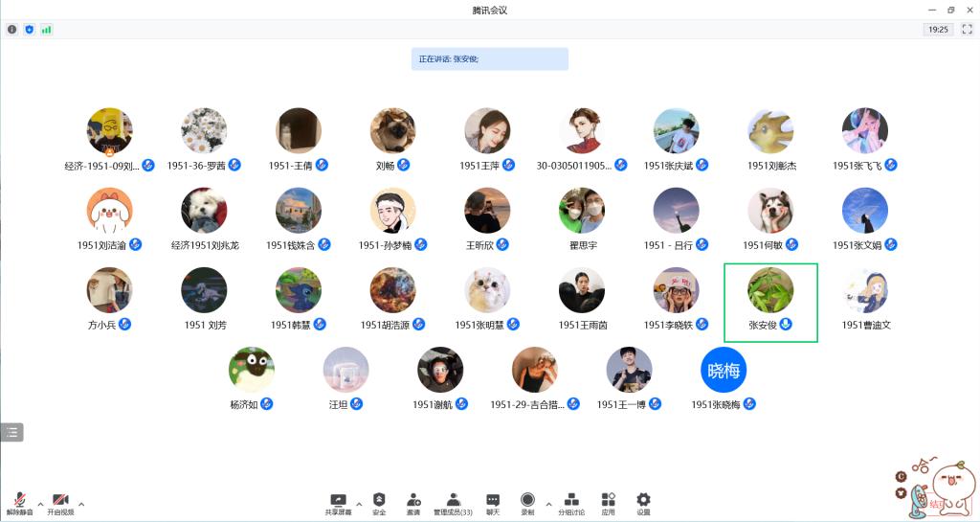Click the 邀请 invite icon
980x522 pixels.
click(x=413, y=502)
